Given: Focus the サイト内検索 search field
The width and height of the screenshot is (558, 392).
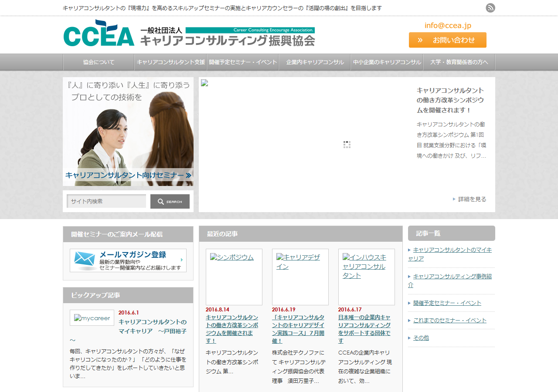Looking at the screenshot, I should tap(106, 201).
